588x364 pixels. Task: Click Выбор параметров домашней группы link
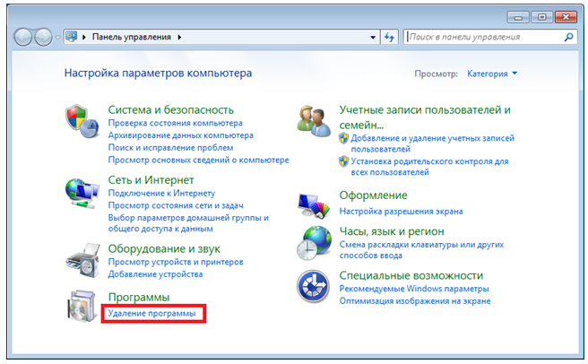[188, 223]
